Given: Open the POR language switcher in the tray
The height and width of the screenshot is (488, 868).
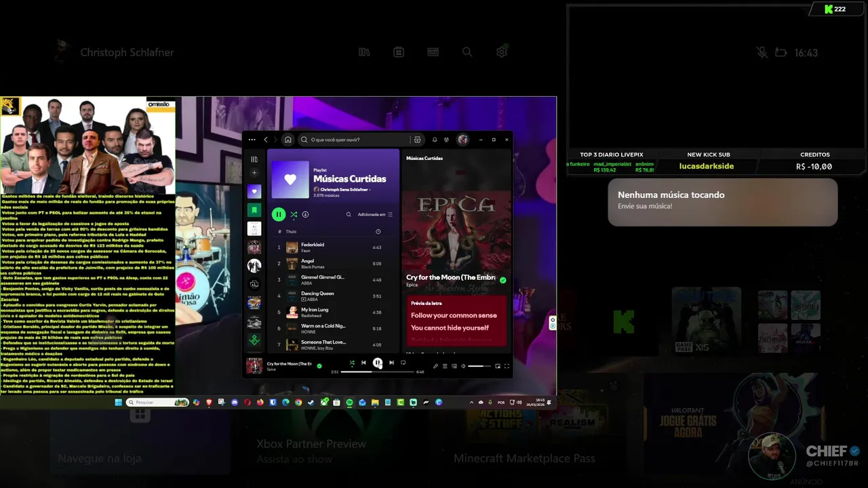Looking at the screenshot, I should [501, 403].
